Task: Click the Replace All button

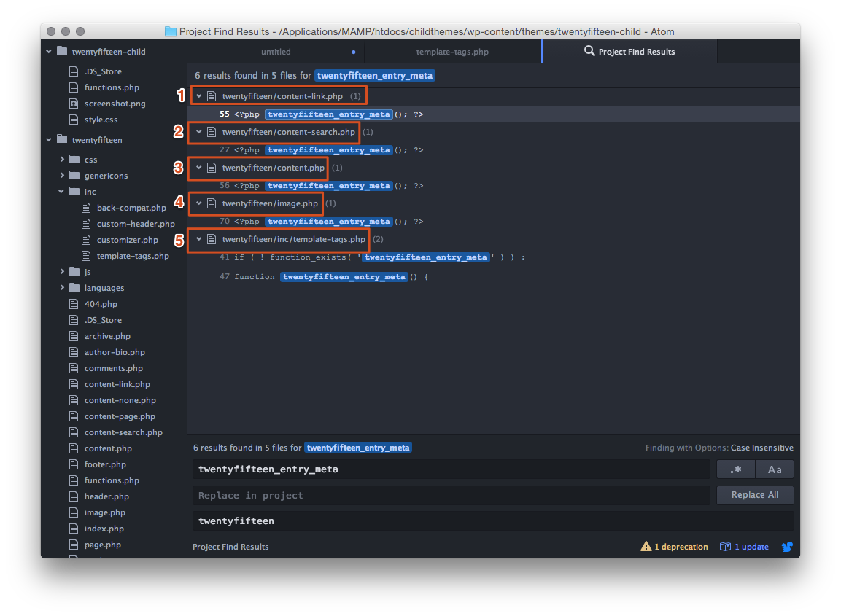Action: pos(755,495)
